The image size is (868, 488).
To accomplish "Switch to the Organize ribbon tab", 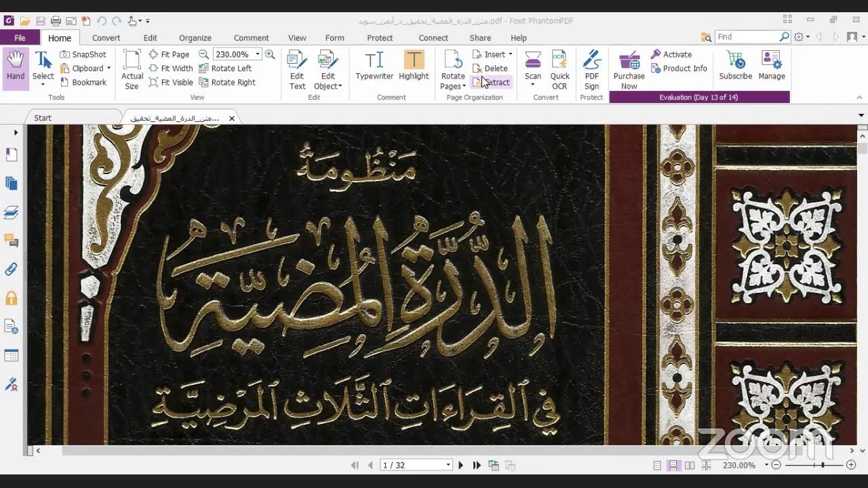I will (x=195, y=38).
